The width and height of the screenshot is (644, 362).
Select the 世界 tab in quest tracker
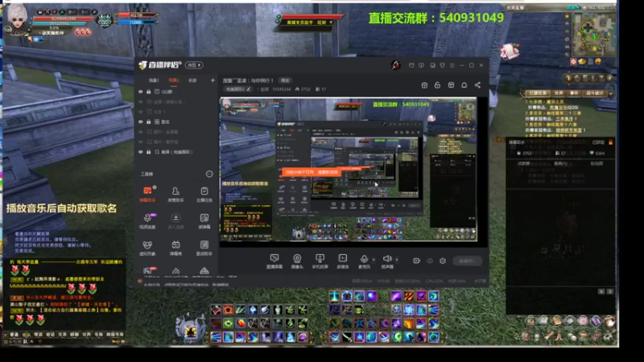(559, 93)
